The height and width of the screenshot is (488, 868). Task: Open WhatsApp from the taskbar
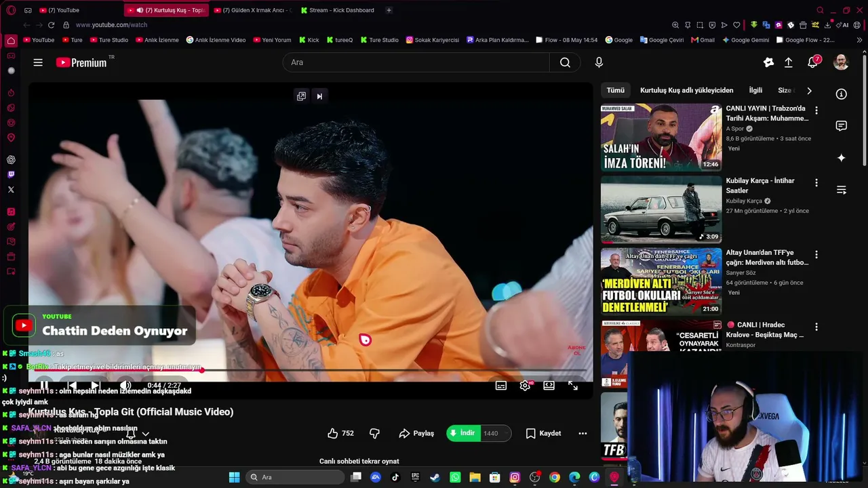coord(455,477)
